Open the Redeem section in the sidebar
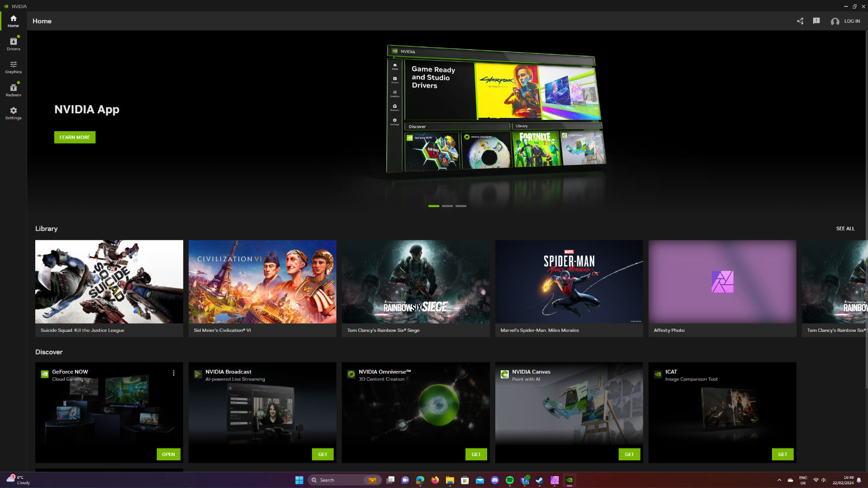The height and width of the screenshot is (488, 868). click(x=12, y=91)
